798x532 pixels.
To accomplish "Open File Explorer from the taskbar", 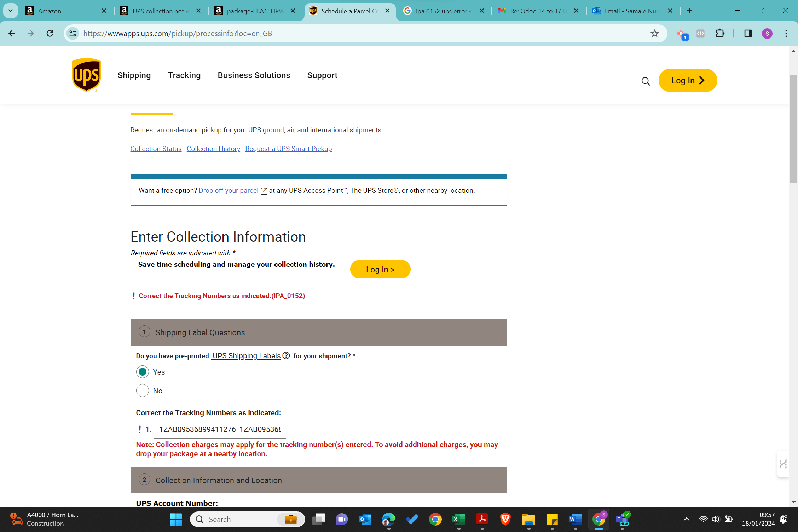I will tap(529, 519).
